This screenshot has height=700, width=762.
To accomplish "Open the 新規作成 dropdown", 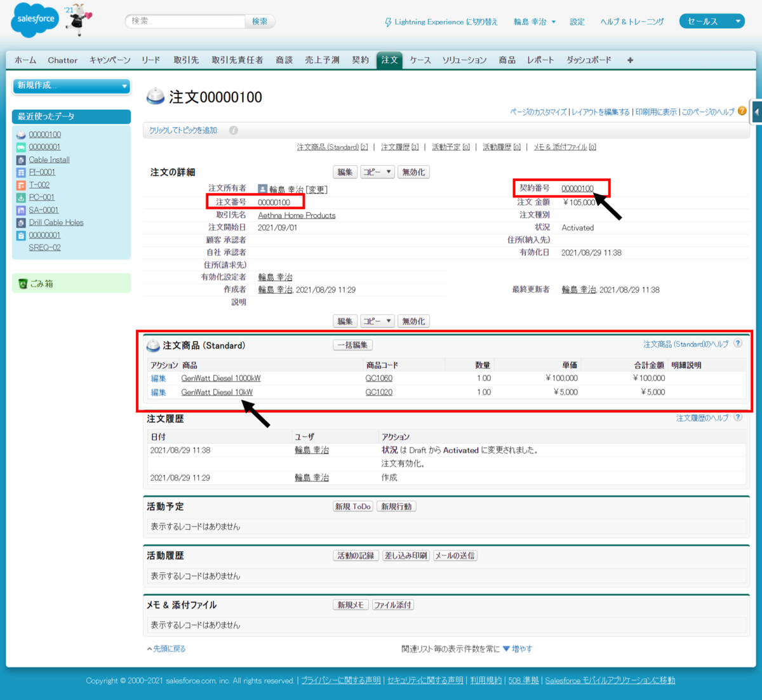I will tap(72, 86).
